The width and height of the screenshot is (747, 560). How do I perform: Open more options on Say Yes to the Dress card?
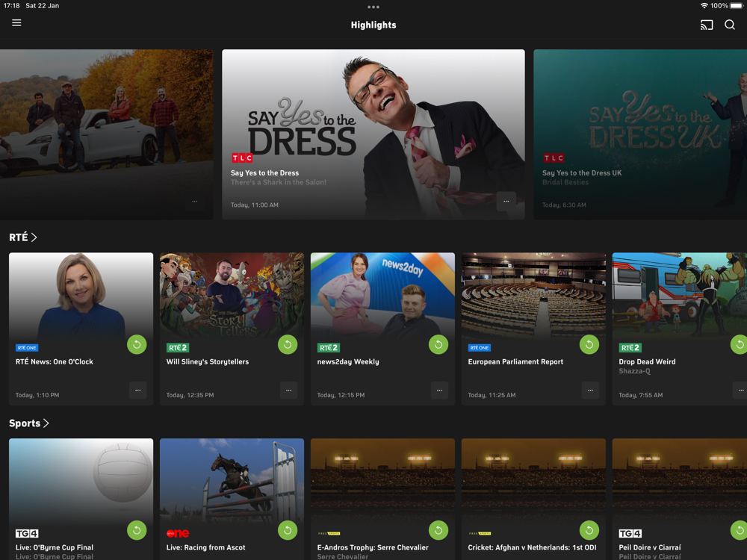point(506,201)
